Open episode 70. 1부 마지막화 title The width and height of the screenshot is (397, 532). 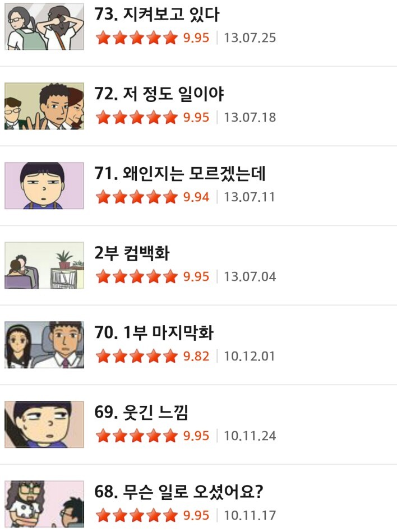(154, 332)
